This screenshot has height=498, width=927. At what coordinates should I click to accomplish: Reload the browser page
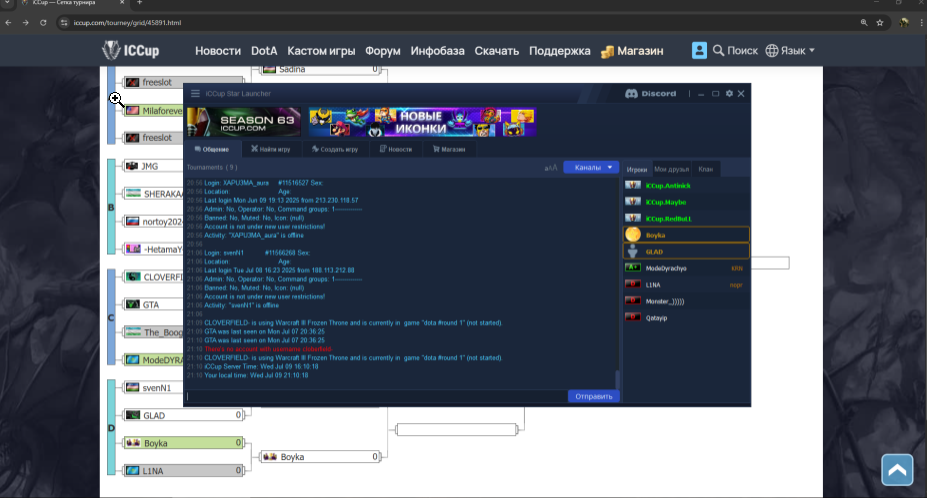click(x=43, y=22)
